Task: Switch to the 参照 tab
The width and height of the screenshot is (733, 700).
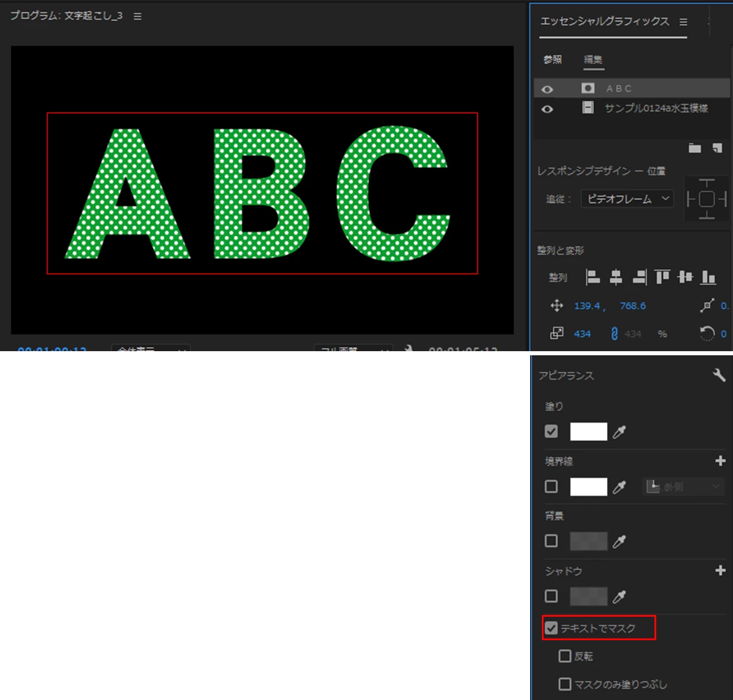Action: click(552, 59)
